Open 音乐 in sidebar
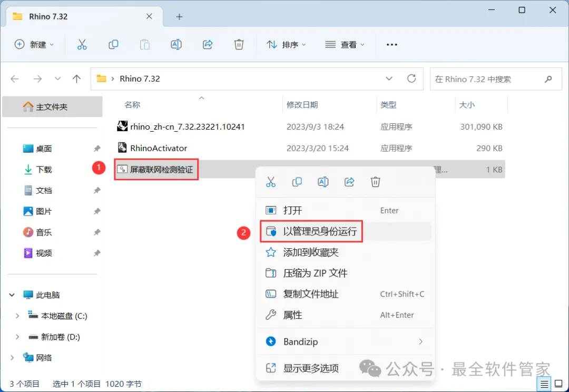The width and height of the screenshot is (569, 392). [x=44, y=232]
